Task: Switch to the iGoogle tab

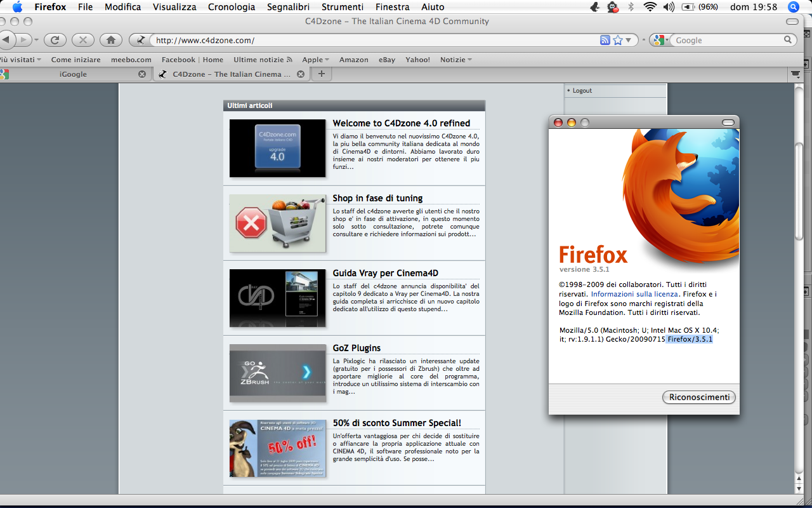Action: pyautogui.click(x=73, y=74)
